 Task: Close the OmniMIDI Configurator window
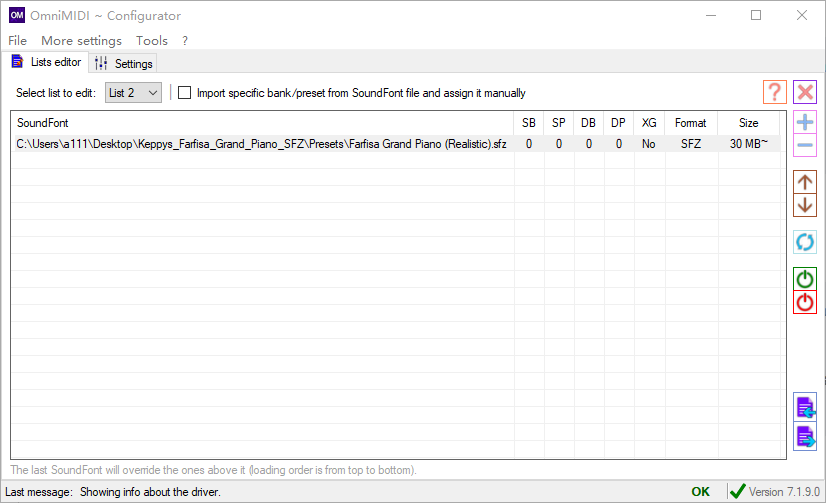[x=802, y=15]
